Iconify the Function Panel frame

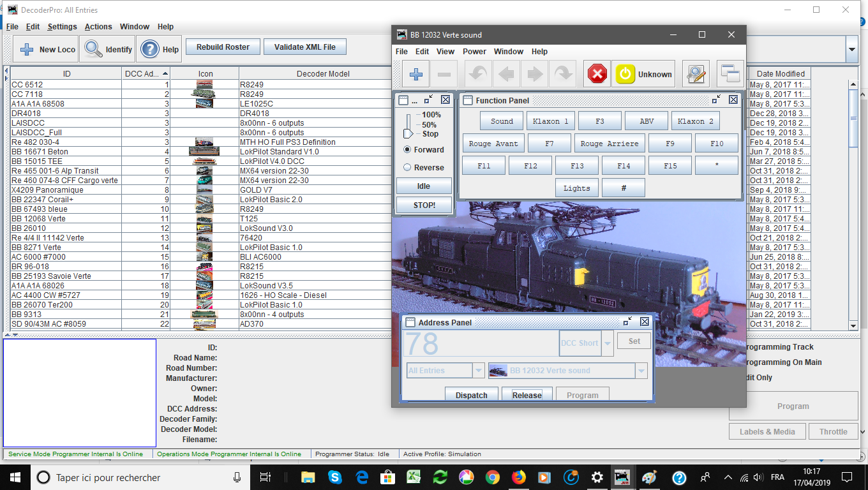click(717, 100)
